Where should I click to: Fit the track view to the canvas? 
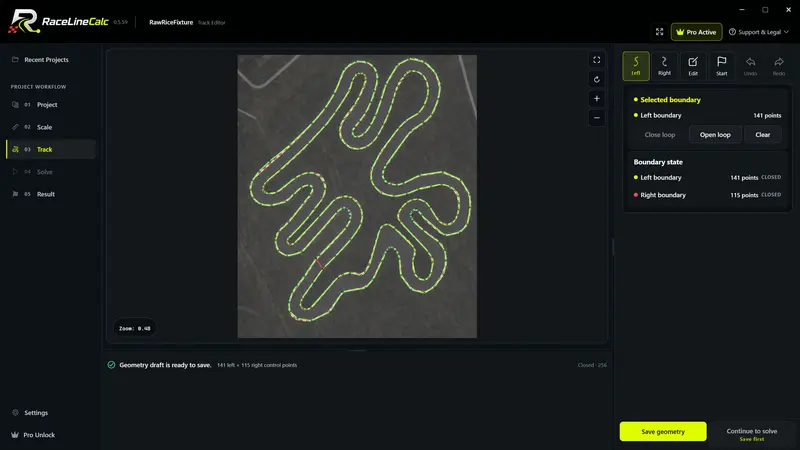(596, 60)
